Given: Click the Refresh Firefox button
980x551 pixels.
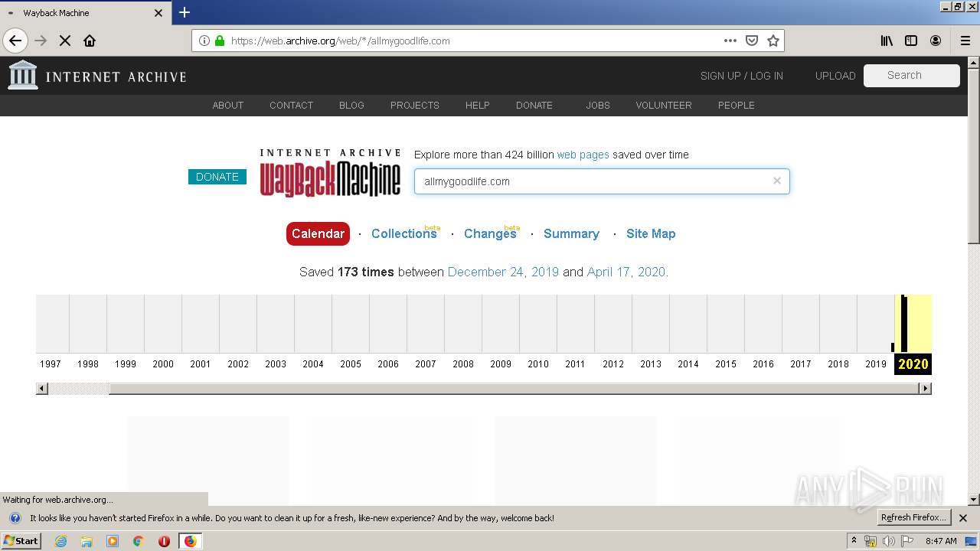Looking at the screenshot, I should [914, 517].
